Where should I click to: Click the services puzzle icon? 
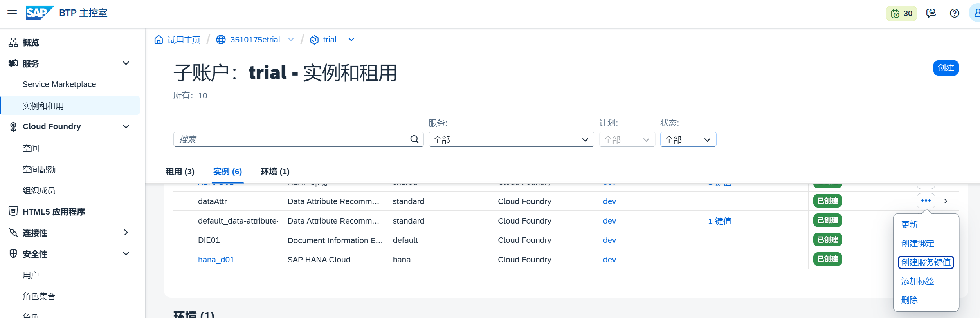(13, 63)
